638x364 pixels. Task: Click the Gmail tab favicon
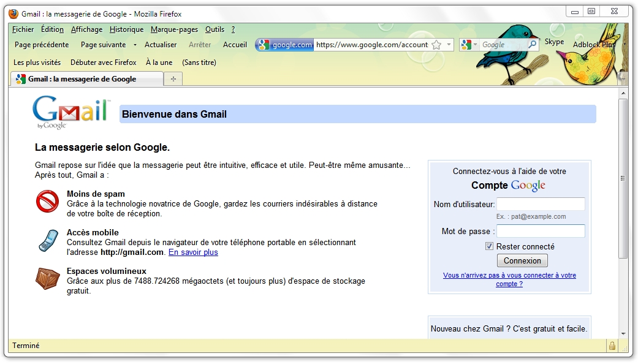21,79
